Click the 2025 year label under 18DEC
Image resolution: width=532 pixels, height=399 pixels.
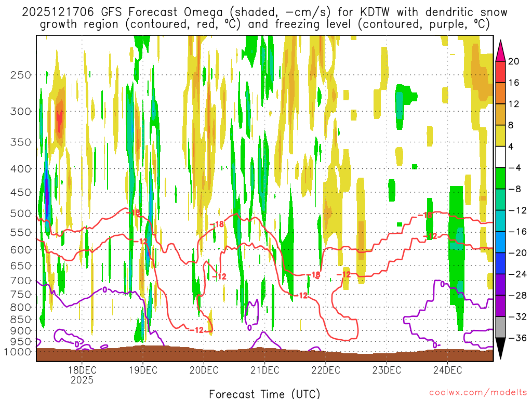coord(82,380)
